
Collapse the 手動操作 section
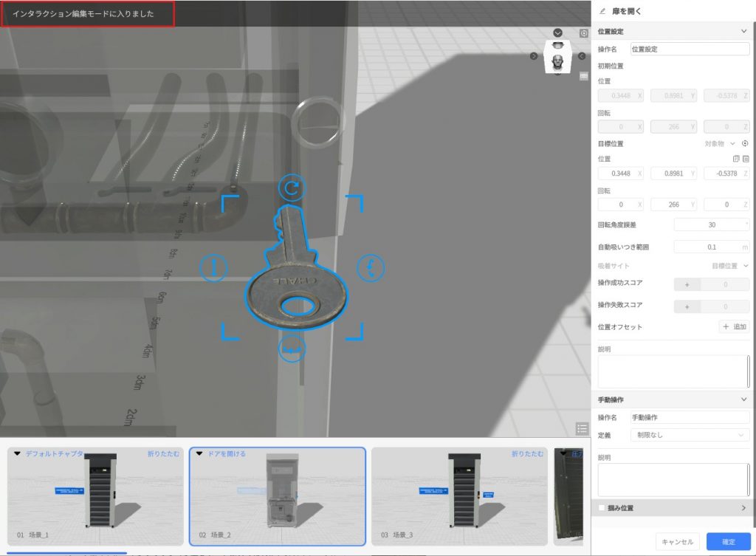tap(743, 399)
